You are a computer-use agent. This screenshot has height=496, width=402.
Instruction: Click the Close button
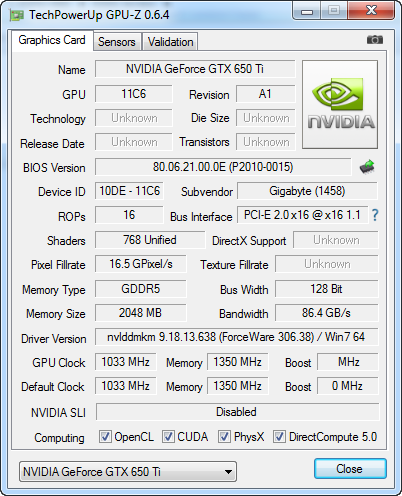point(350,469)
